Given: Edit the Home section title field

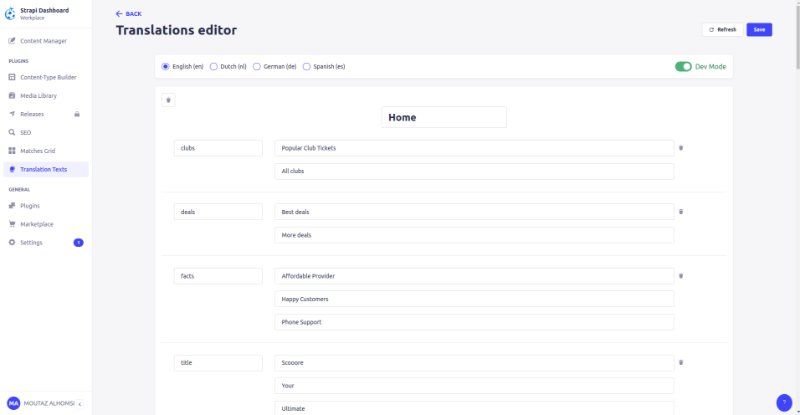Looking at the screenshot, I should 444,117.
